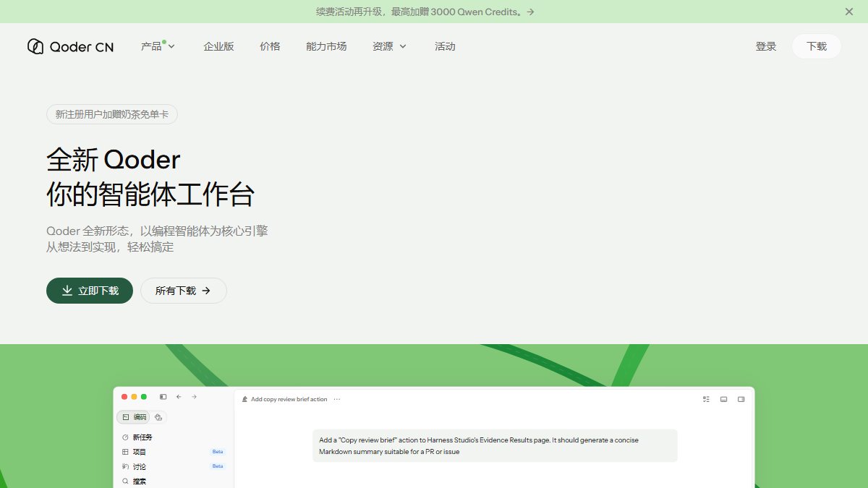
Task: Select the second mode icon beside 编码
Action: click(159, 417)
